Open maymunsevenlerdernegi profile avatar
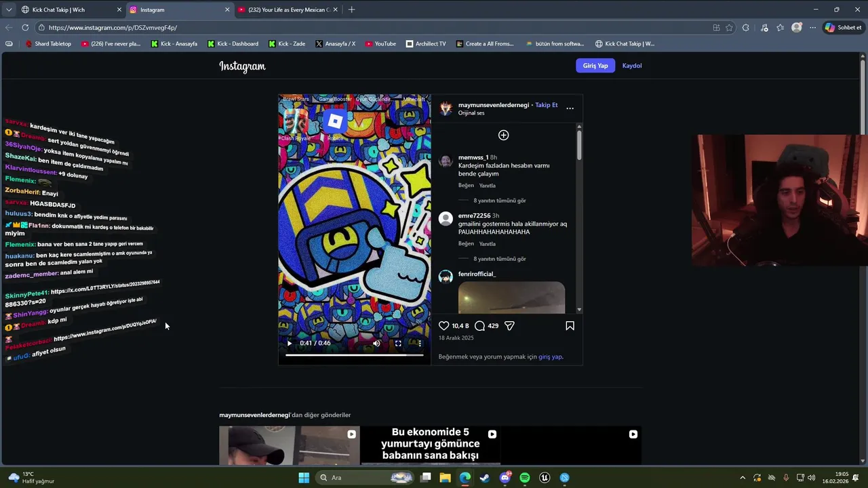This screenshot has width=868, height=488. (446, 108)
